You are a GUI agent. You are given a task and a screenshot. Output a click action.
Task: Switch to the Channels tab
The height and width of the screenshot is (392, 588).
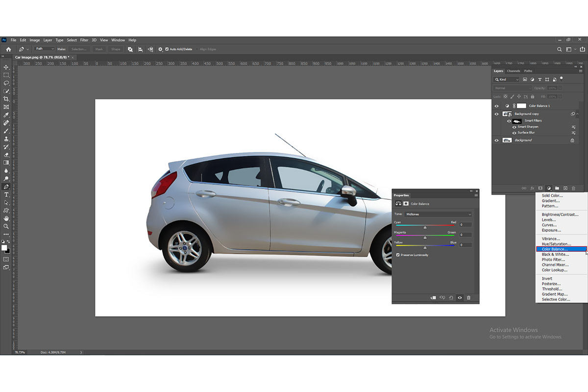point(514,71)
